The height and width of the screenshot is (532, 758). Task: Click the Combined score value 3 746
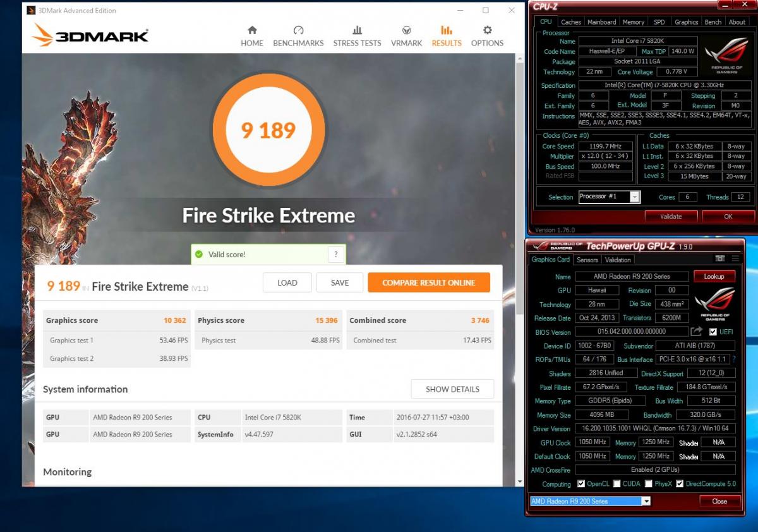(480, 320)
